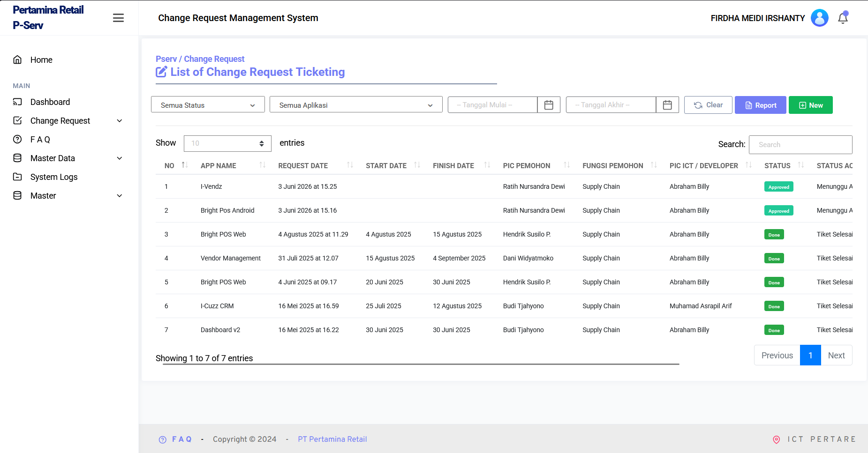
Task: Click the user profile avatar icon
Action: (x=819, y=18)
